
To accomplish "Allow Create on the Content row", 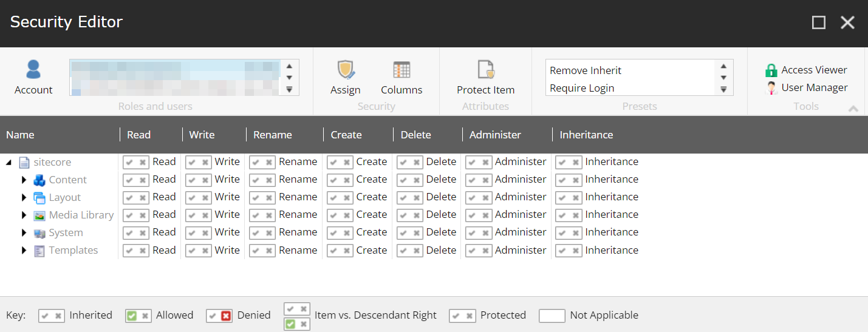I will (x=333, y=180).
